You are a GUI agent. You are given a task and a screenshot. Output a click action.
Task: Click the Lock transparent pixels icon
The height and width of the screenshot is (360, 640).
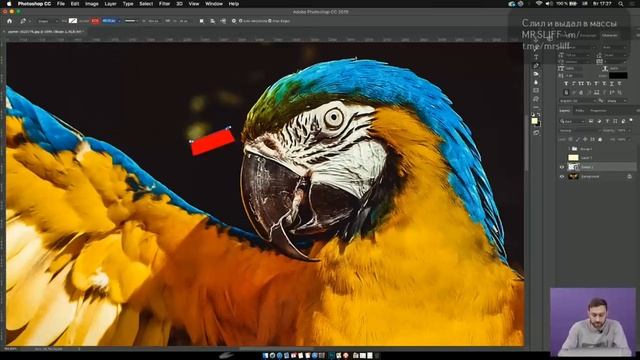click(570, 139)
